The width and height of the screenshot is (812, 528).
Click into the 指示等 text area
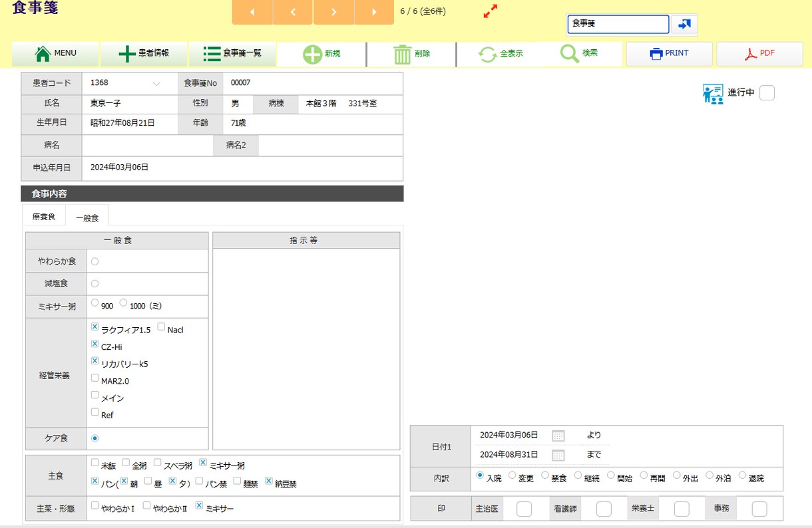click(x=306, y=348)
